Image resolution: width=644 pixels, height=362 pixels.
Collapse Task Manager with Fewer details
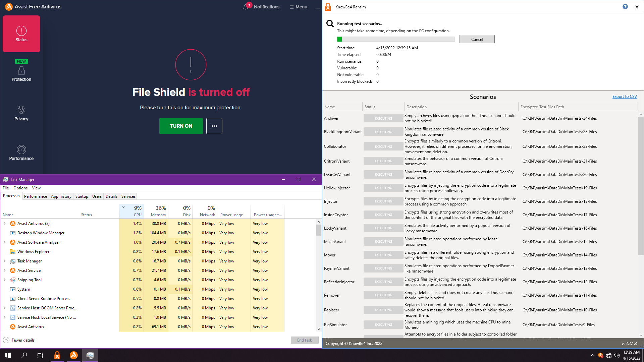[x=19, y=340]
